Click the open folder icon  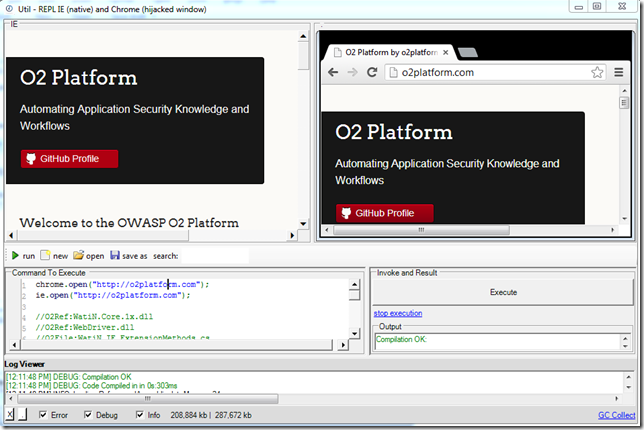(78, 256)
